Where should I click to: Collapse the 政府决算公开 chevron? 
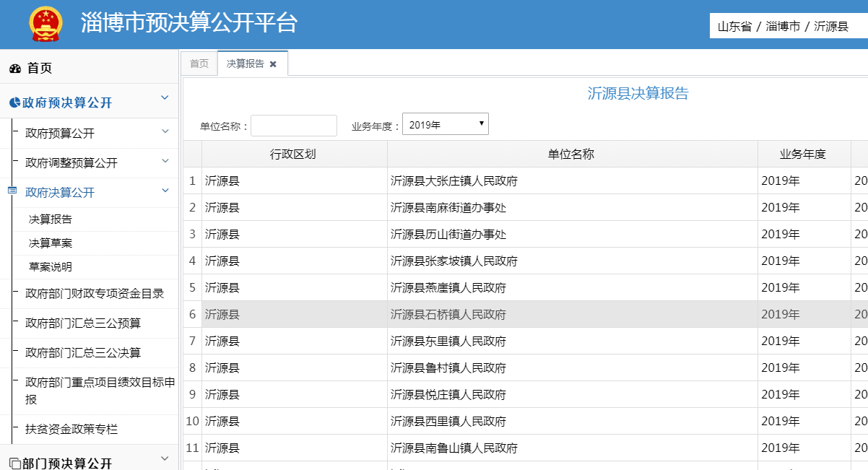165,191
